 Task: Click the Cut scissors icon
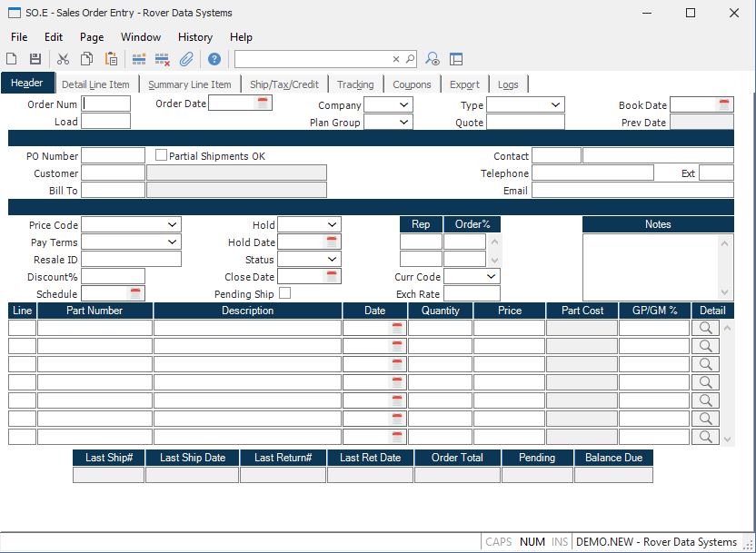coord(63,59)
